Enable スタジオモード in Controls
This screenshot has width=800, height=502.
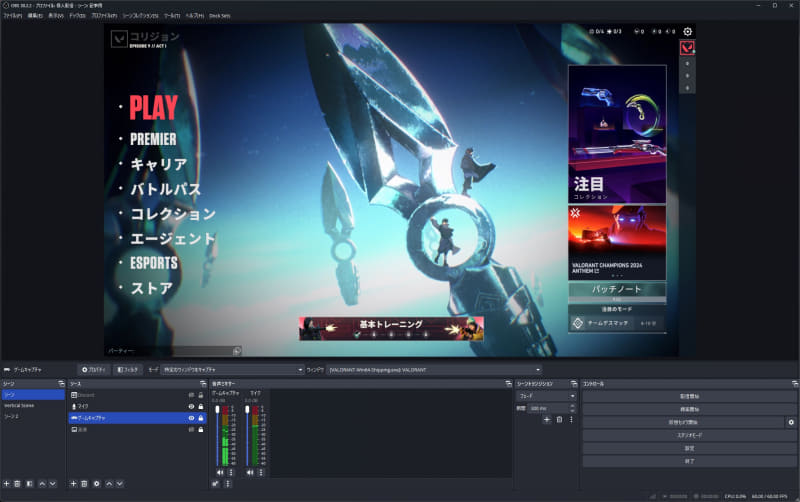click(x=689, y=435)
